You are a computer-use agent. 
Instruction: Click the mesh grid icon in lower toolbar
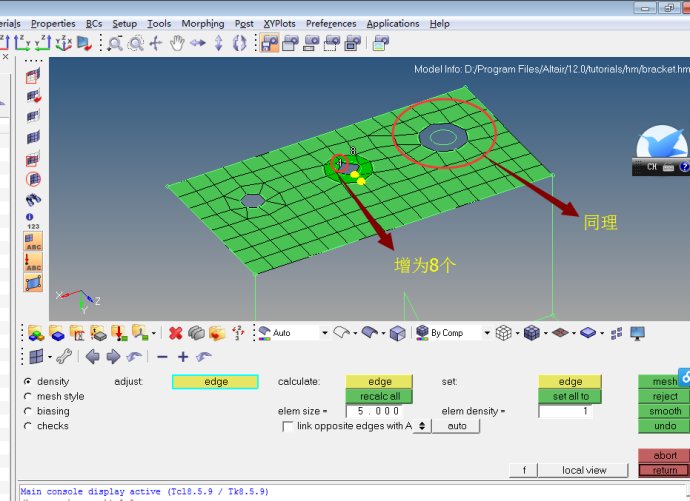[x=36, y=356]
